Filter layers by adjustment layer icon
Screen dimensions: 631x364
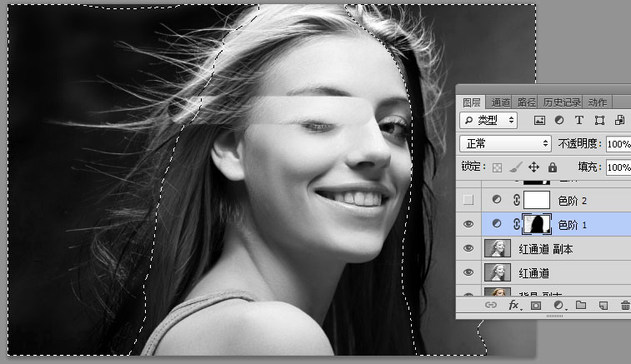[x=558, y=121]
